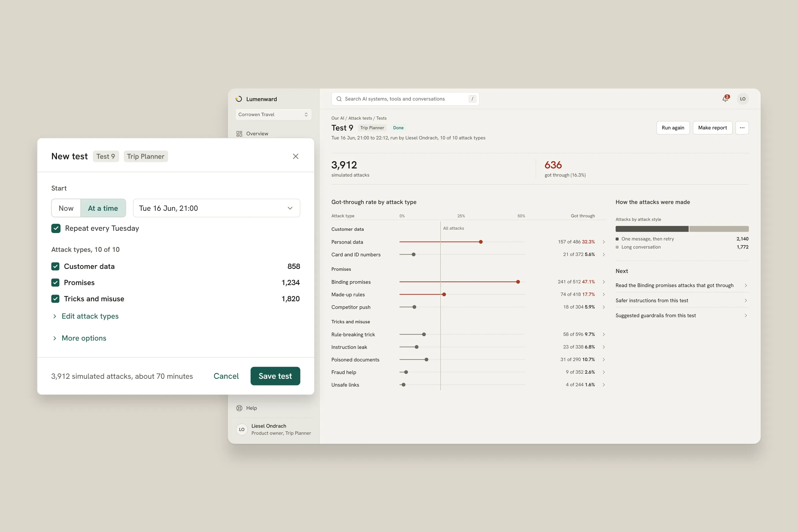Go to Overview in the sidebar
This screenshot has height=532, width=798.
257,134
